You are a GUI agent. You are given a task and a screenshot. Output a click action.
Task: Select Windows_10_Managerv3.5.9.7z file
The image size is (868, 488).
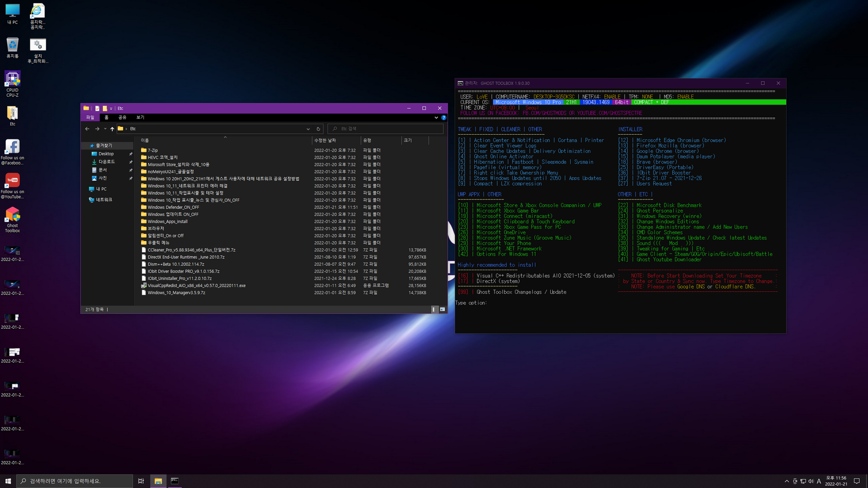(x=176, y=293)
